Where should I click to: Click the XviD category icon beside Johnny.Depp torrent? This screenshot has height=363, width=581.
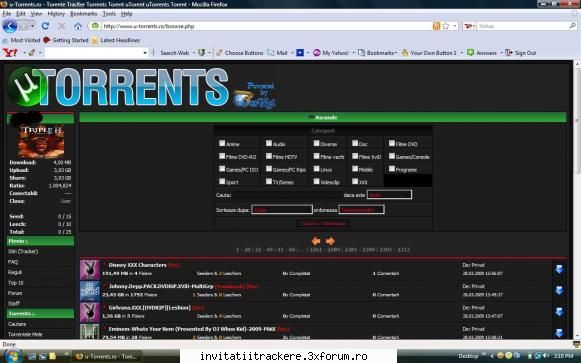click(x=90, y=291)
